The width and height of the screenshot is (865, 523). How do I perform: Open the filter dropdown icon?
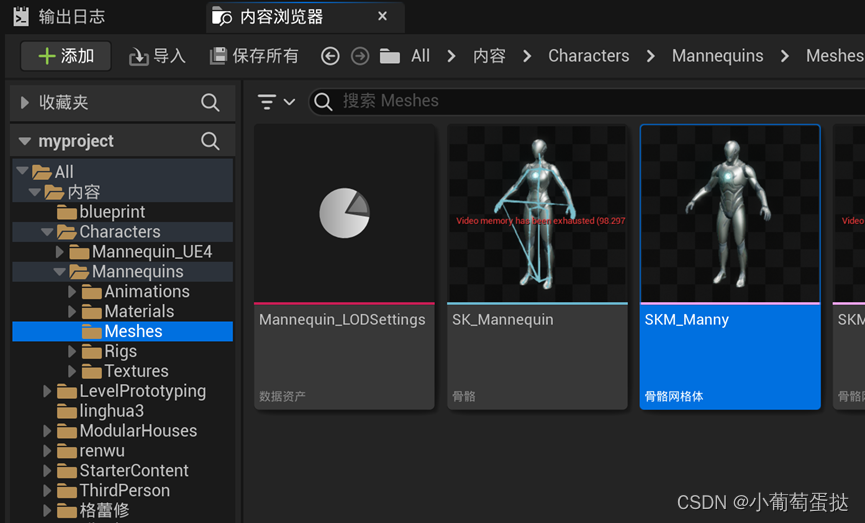(x=276, y=102)
